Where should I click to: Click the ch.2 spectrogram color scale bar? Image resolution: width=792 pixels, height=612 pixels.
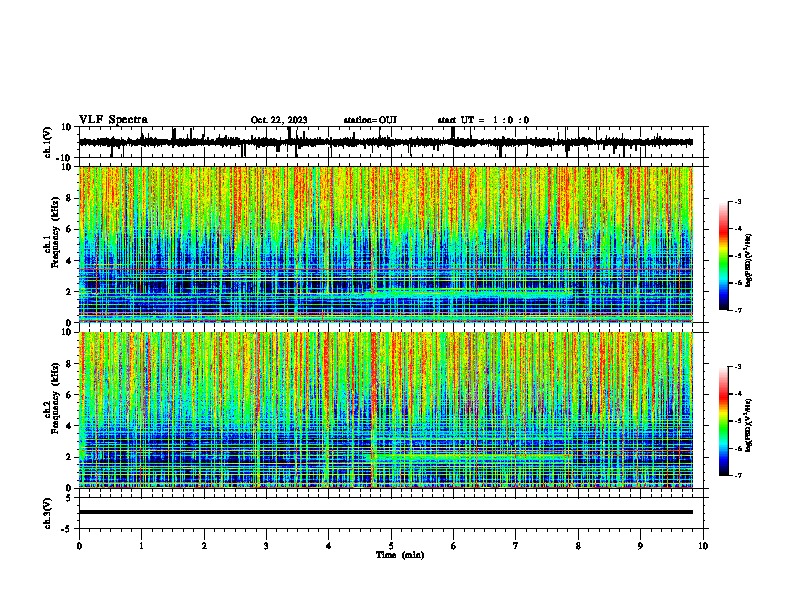tap(724, 421)
